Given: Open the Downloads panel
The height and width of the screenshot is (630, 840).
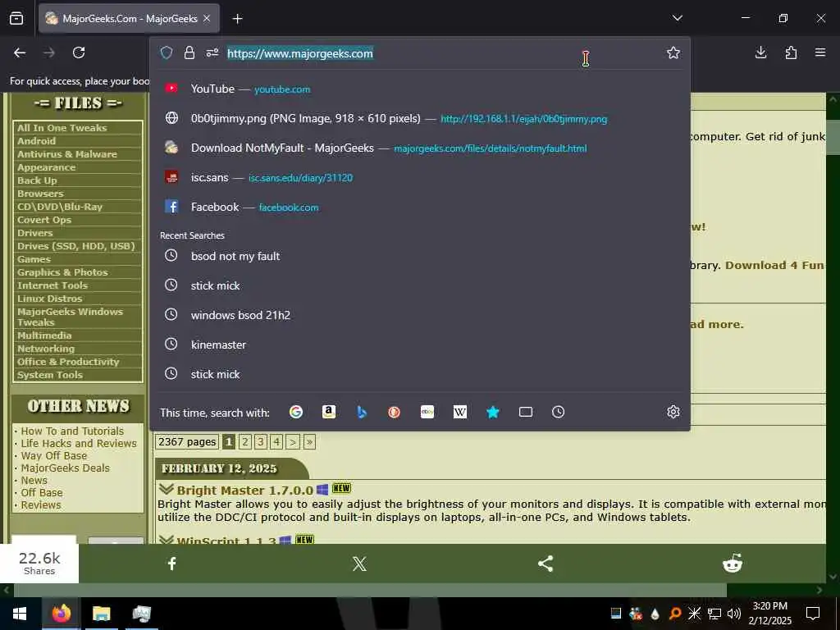Looking at the screenshot, I should pos(760,52).
